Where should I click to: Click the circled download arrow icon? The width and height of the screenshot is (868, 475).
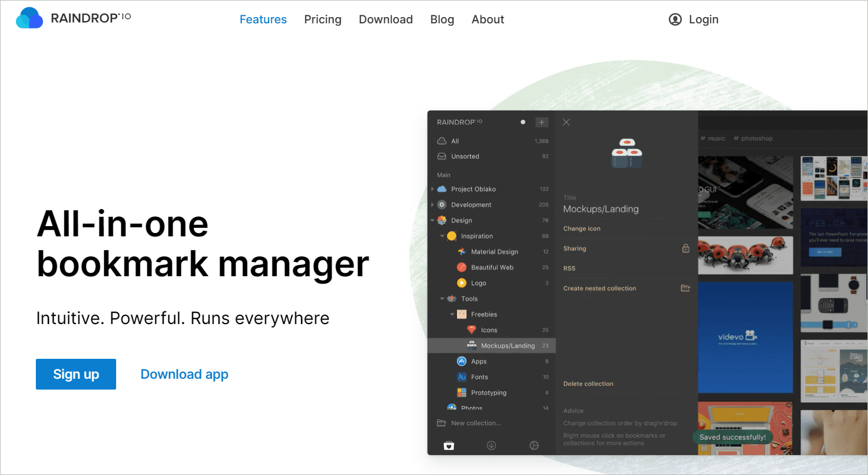[x=491, y=445]
